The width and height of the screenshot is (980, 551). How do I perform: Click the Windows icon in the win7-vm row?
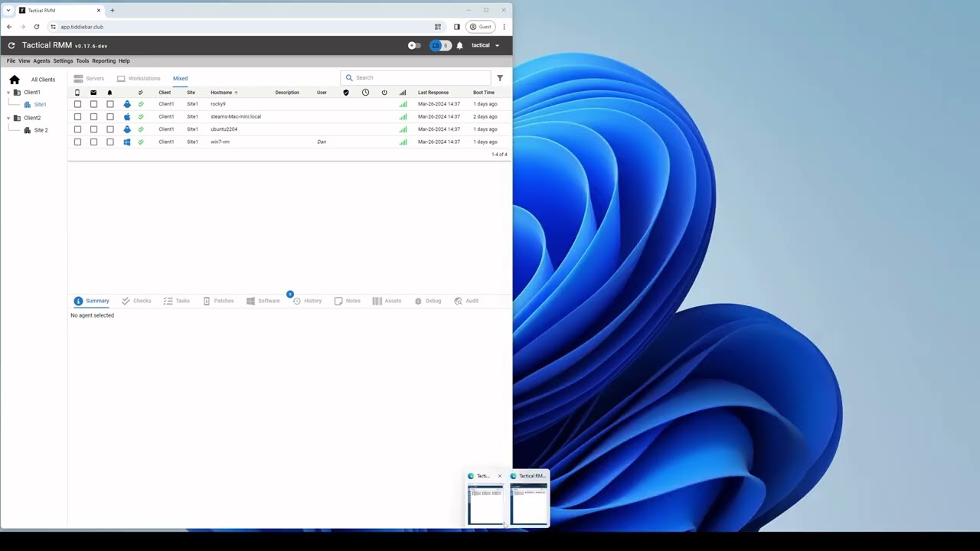click(127, 142)
